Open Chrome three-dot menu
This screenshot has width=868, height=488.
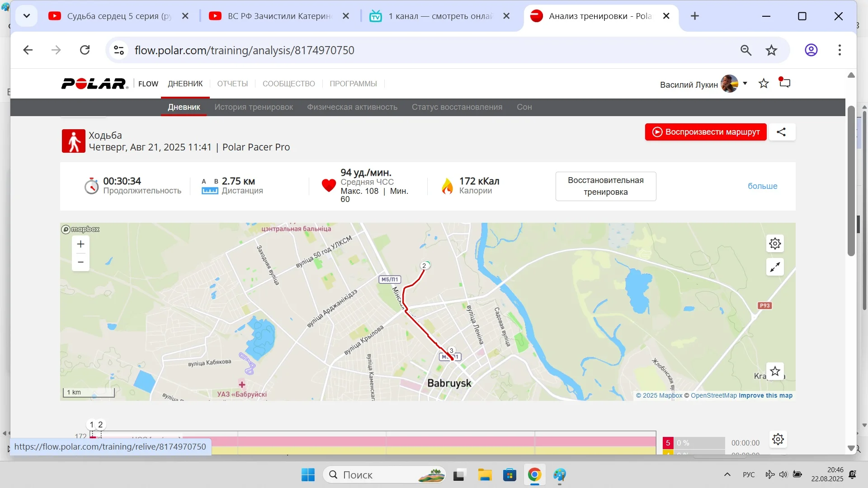coord(840,50)
